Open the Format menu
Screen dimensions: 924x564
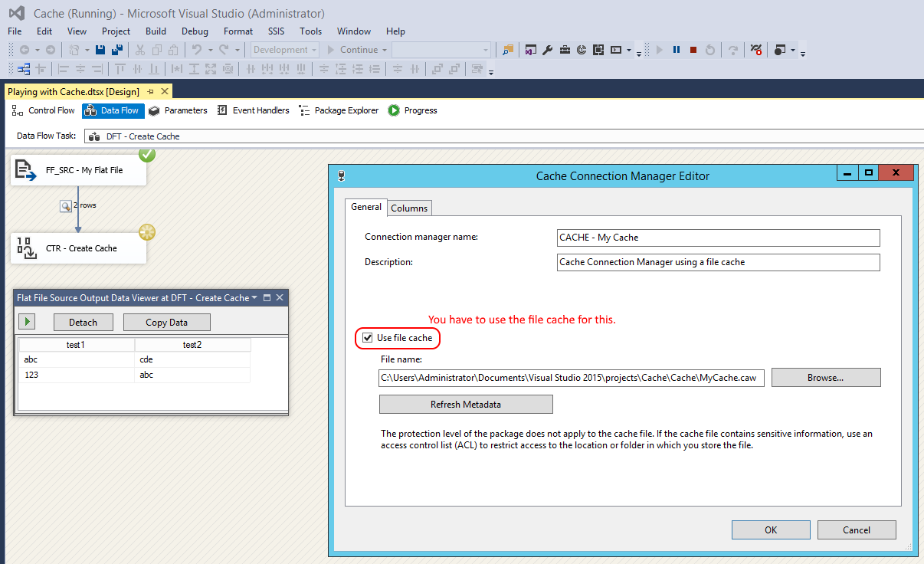(238, 31)
